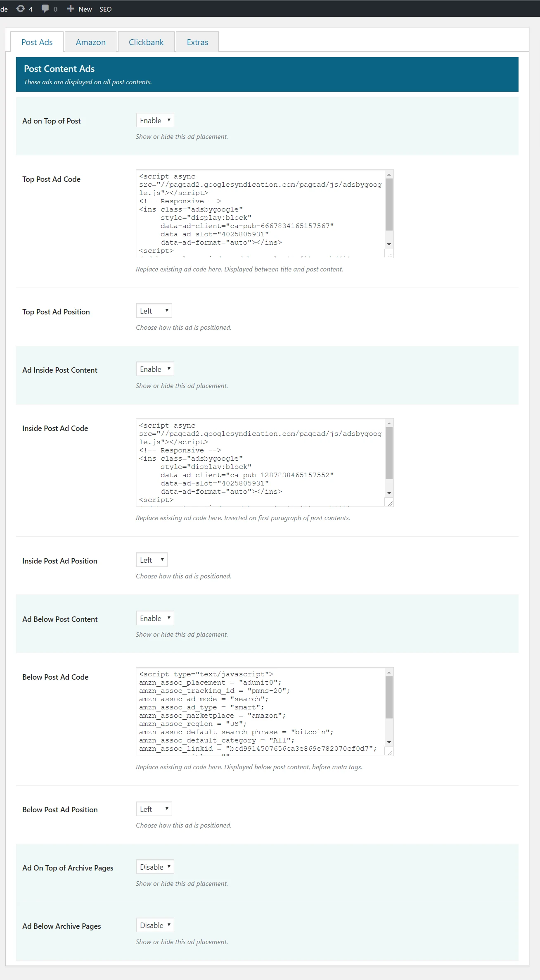Expand the Top Post Ad Position dropdown
This screenshot has height=980, width=540.
click(x=154, y=311)
